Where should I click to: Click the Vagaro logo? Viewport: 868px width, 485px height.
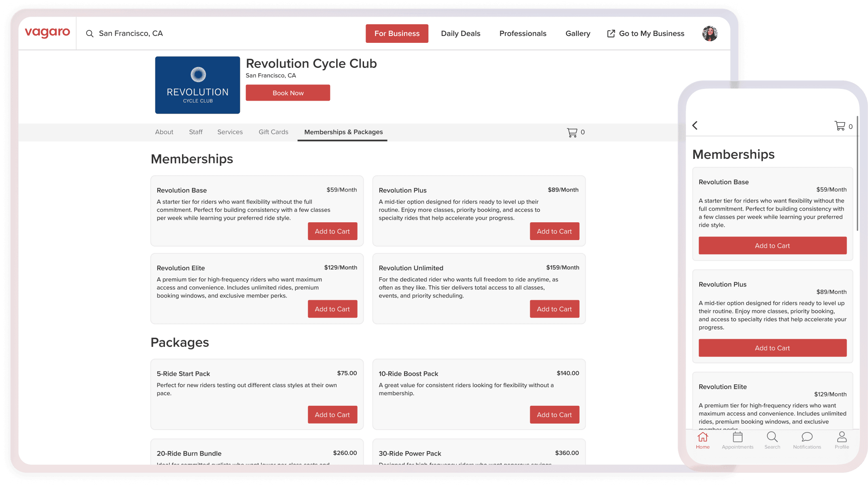pos(47,33)
